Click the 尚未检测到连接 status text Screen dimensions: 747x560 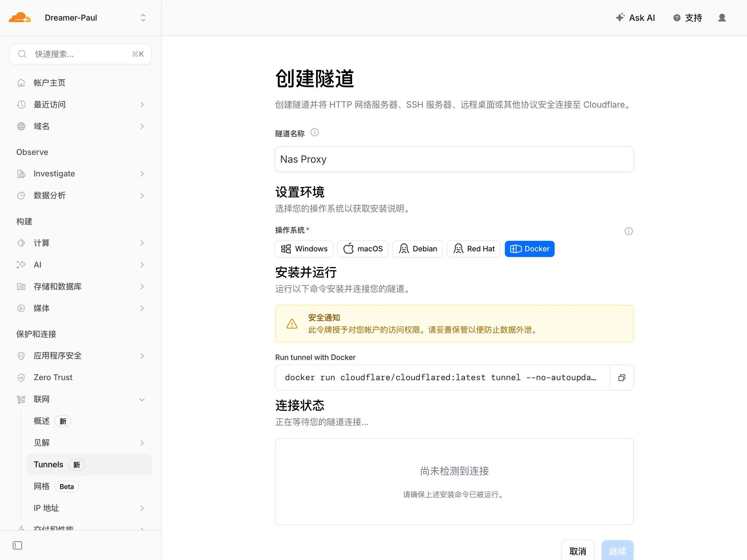coord(454,471)
